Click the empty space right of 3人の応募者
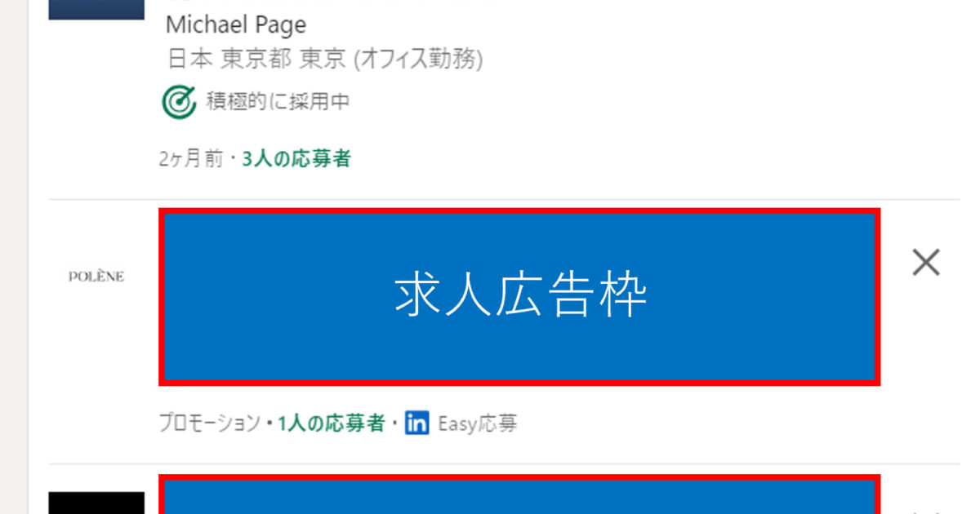Screen dimensions: 980x514 653,159
